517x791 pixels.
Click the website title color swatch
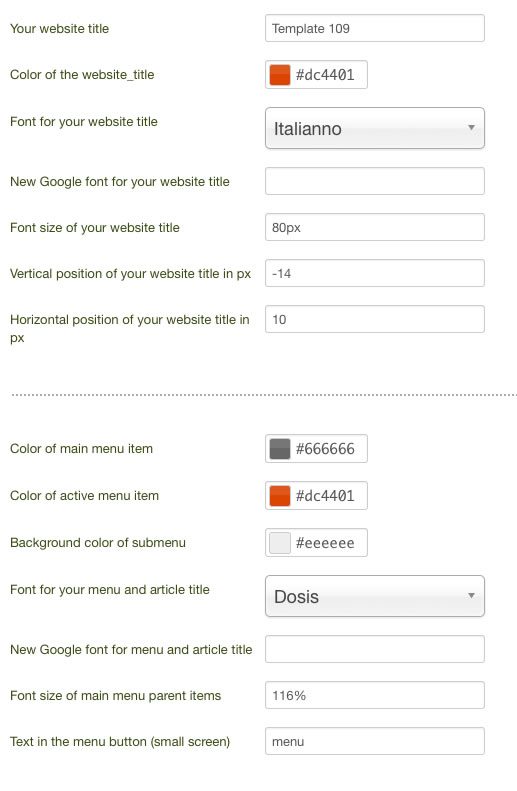pyautogui.click(x=280, y=75)
